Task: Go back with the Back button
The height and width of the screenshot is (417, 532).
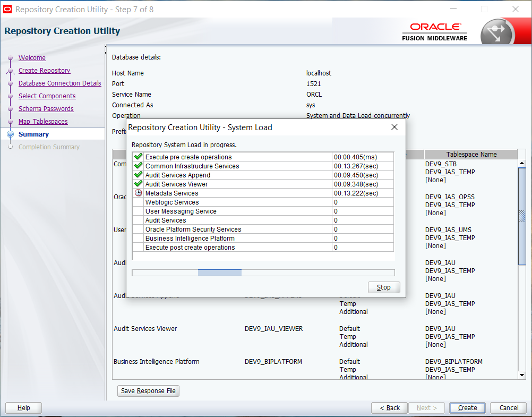Action: [x=390, y=408]
